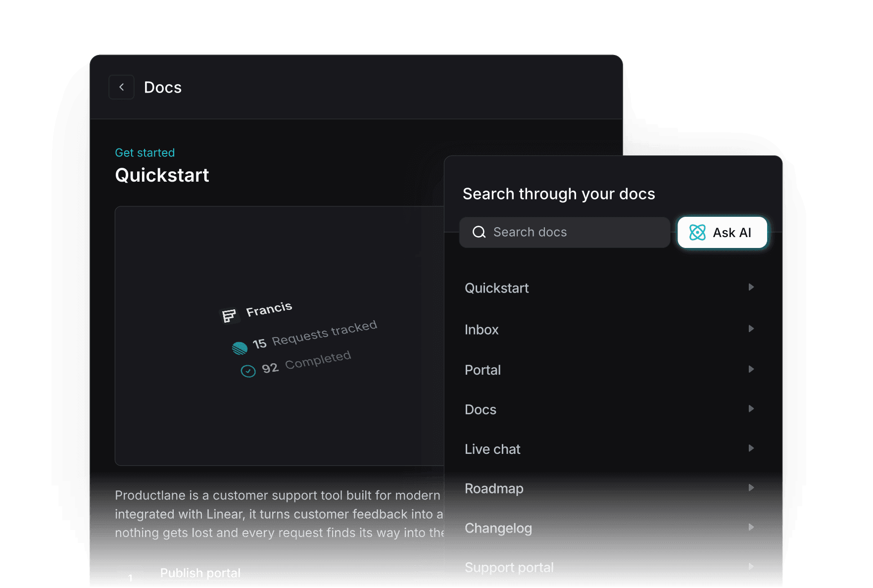Click the completed checkmark circle next to 92
This screenshot has height=588, width=873.
[248, 371]
